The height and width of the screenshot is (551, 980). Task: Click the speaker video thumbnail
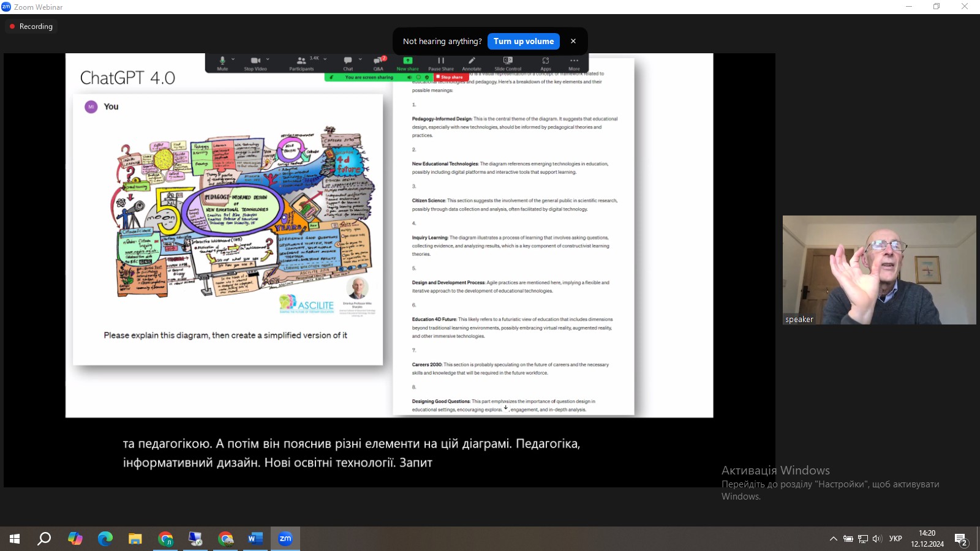[880, 270]
